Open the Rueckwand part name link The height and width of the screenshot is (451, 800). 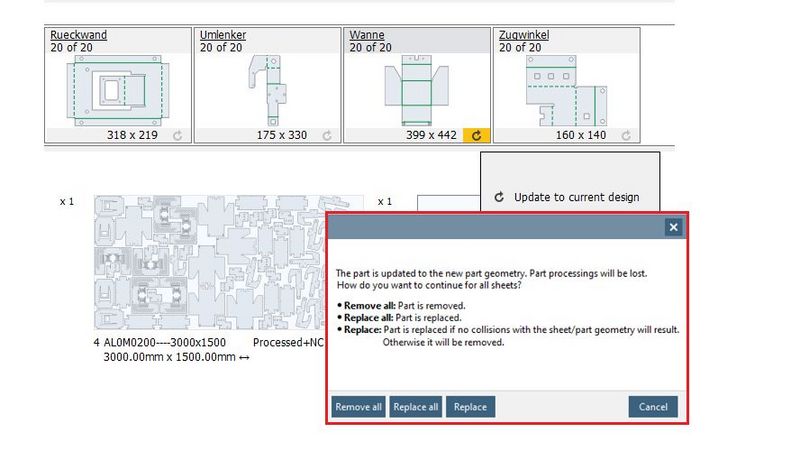(x=78, y=35)
